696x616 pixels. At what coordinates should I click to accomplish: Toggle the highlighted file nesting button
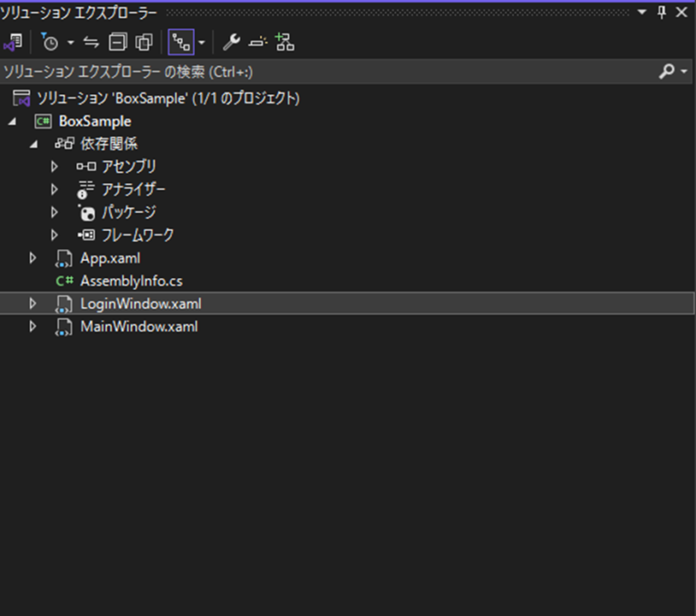coord(179,42)
